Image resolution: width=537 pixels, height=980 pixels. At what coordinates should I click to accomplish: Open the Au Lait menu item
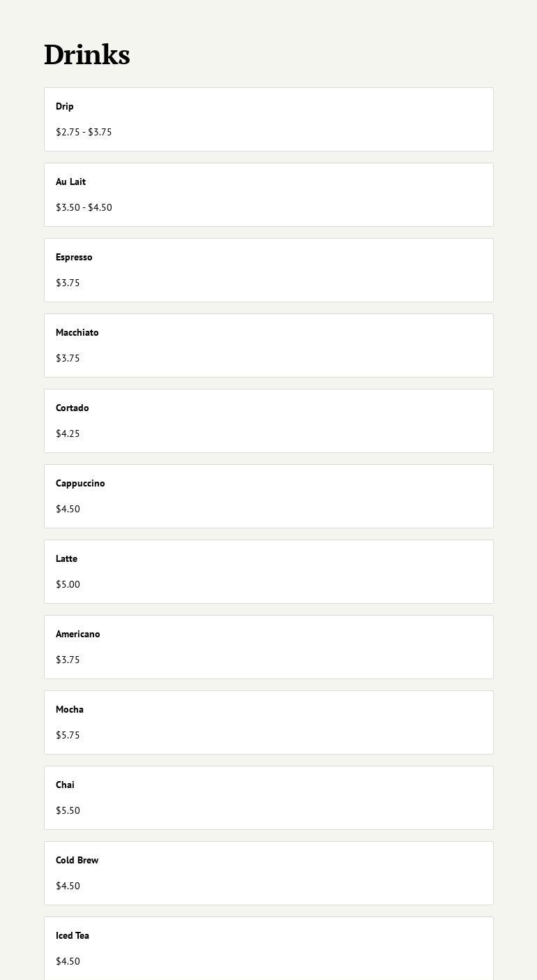(x=268, y=195)
